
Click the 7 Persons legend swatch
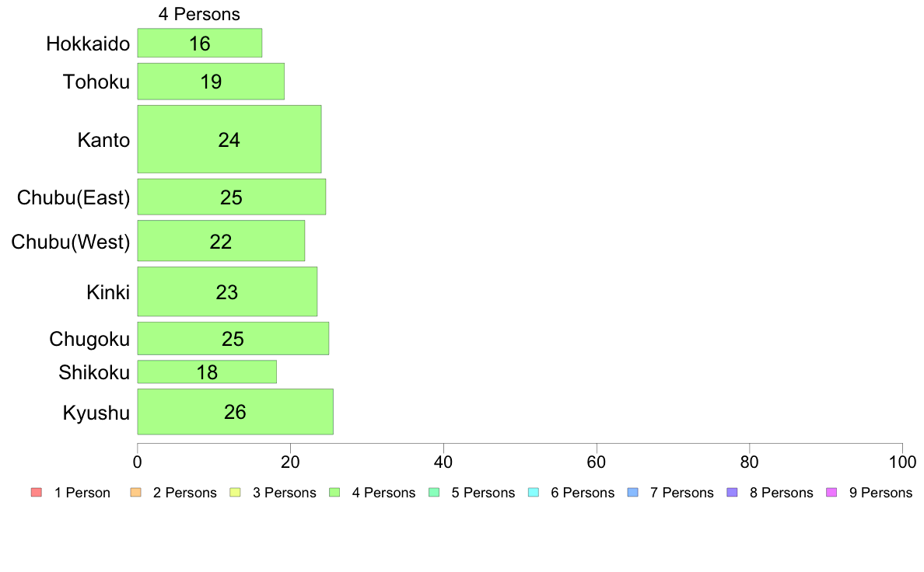pos(633,493)
